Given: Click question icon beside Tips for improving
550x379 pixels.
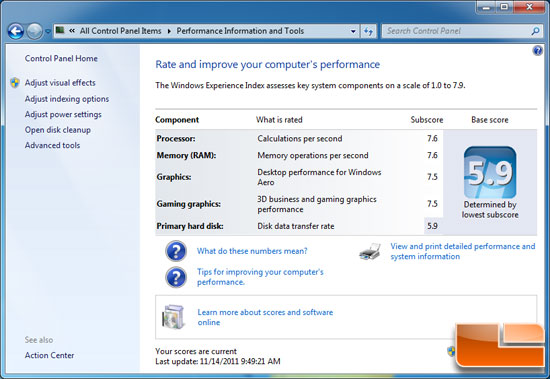Looking at the screenshot, I should [x=176, y=278].
